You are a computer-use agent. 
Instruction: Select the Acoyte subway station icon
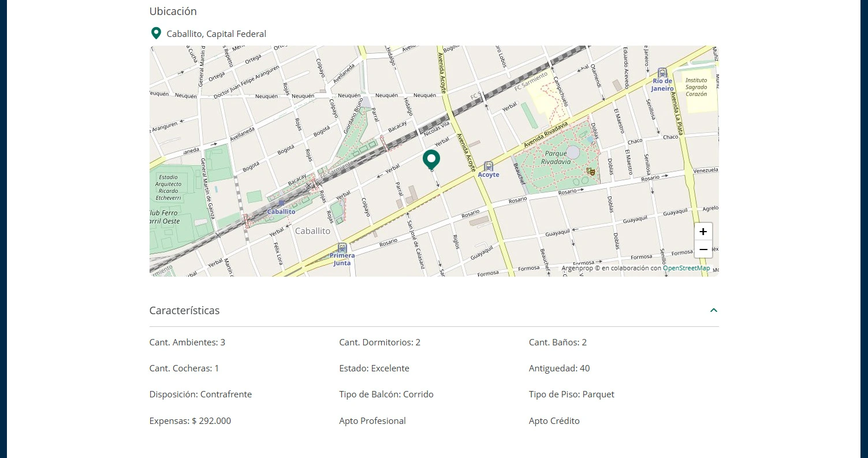(489, 166)
